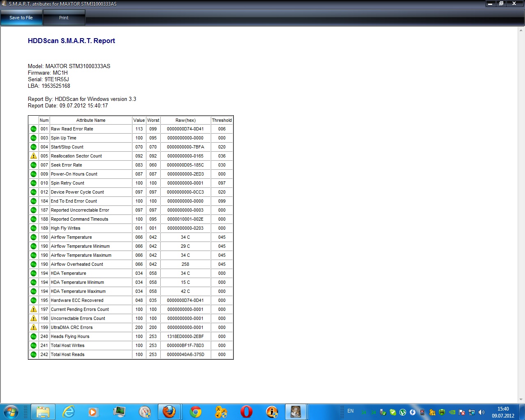Launch Opera browser from the taskbar
This screenshot has width=525, height=420.
[247, 412]
